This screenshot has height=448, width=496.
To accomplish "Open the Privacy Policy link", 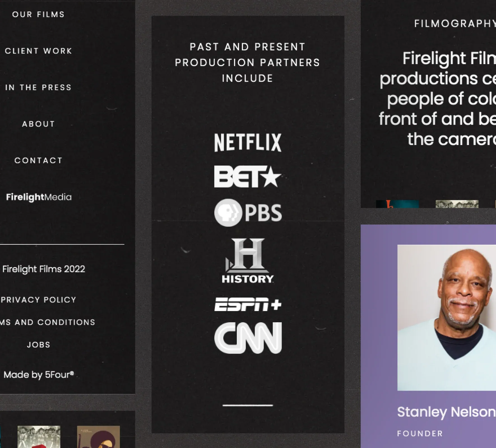I will tap(38, 300).
